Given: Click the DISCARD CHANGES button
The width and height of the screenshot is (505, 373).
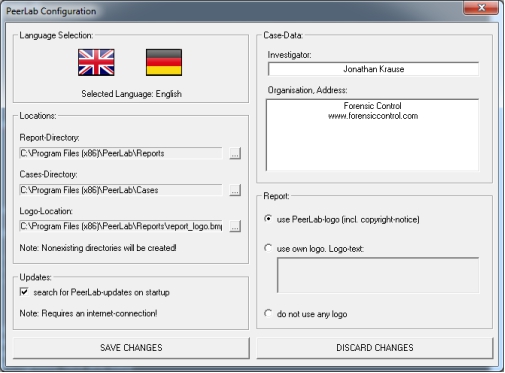Looking at the screenshot, I should pos(375,348).
